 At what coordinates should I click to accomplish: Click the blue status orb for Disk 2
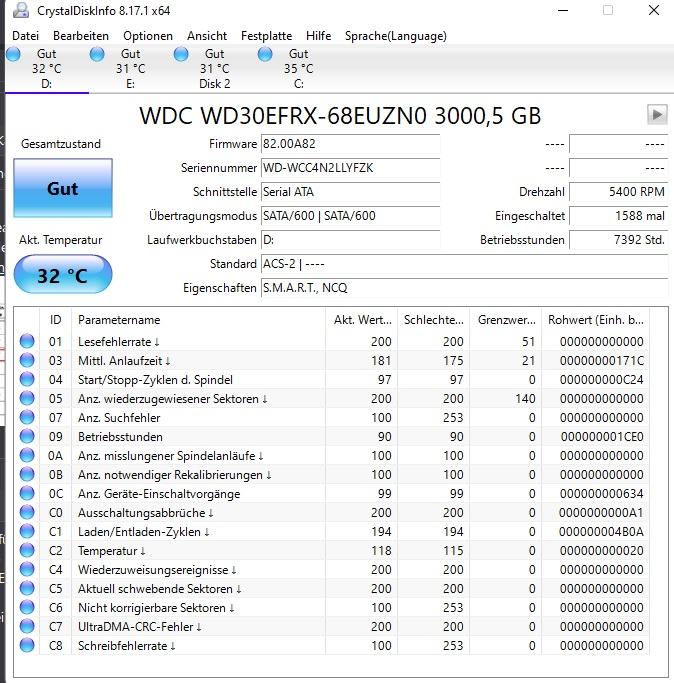pos(181,54)
